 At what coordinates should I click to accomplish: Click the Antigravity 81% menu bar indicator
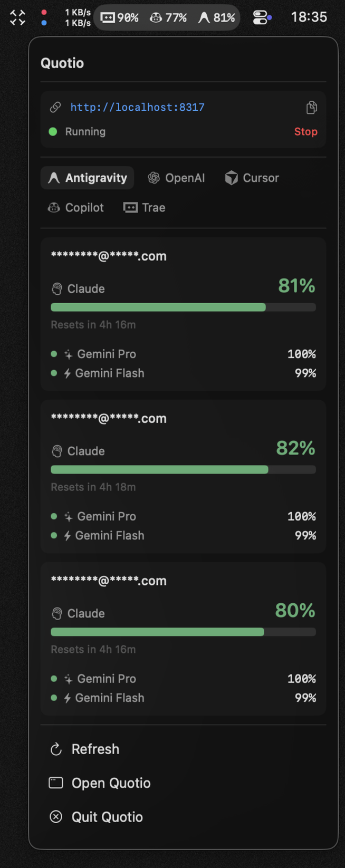pyautogui.click(x=216, y=17)
